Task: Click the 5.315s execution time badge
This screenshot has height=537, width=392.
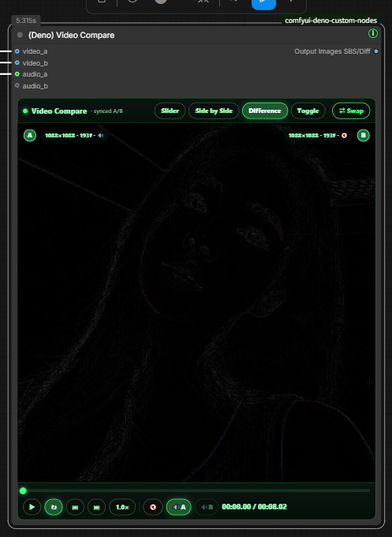Action: coord(26,21)
